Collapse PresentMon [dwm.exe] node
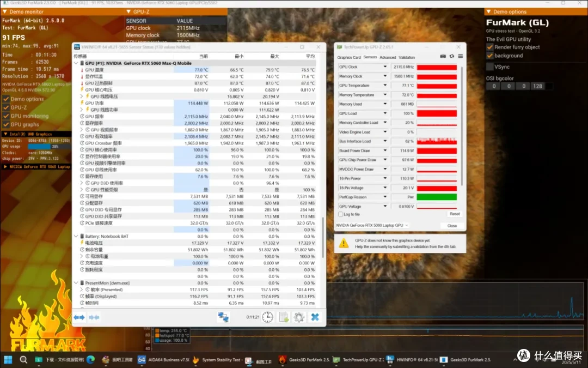Screen dimensions: 588x368 [x=76, y=283]
